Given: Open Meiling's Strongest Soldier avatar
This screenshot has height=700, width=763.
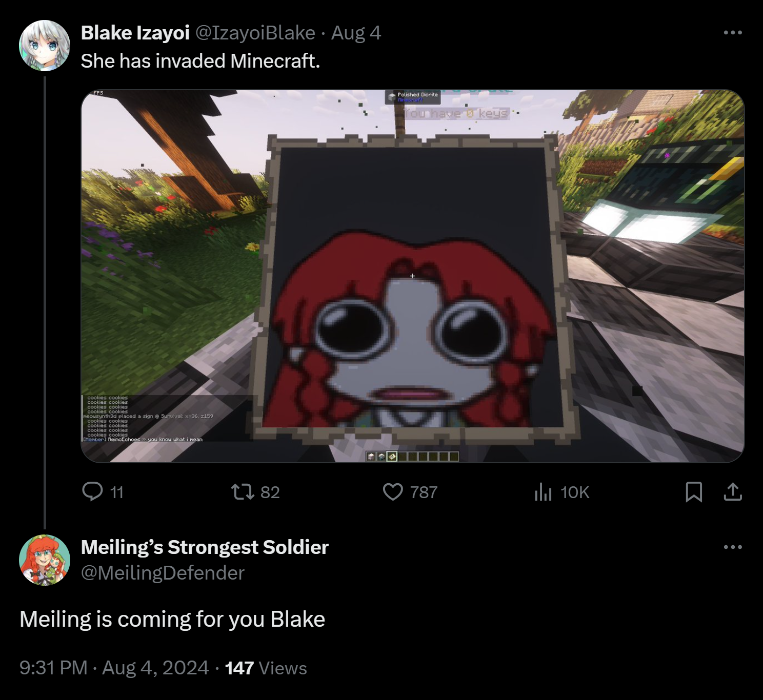Looking at the screenshot, I should [45, 560].
